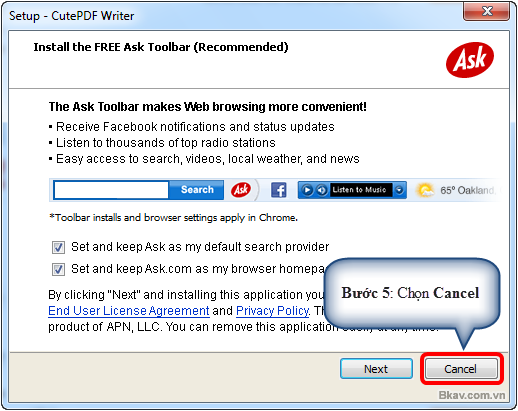The height and width of the screenshot is (411, 518).
Task: Click the 65° Oakland weather text
Action: (467, 190)
